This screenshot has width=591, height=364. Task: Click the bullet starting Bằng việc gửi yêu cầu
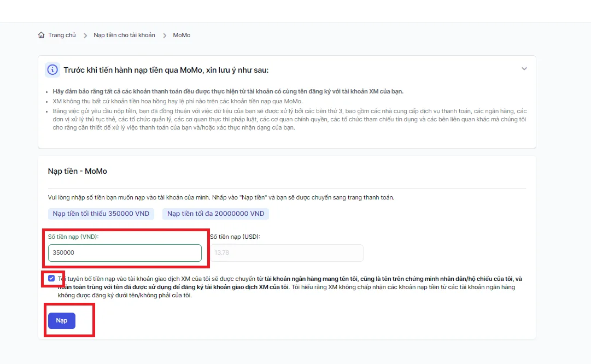coord(289,120)
